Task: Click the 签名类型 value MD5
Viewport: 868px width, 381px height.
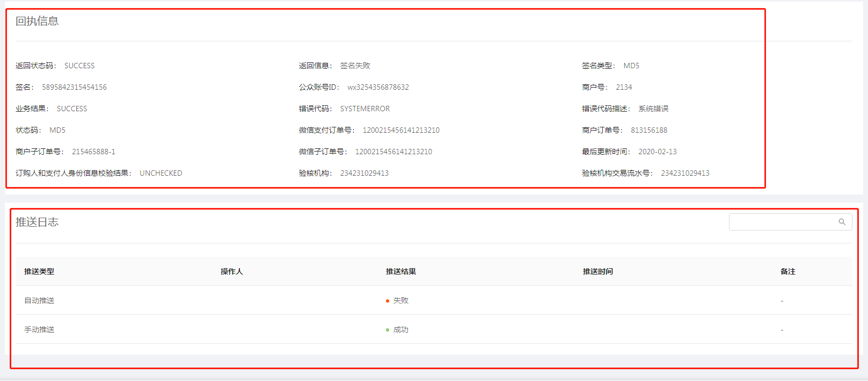Action: (631, 66)
